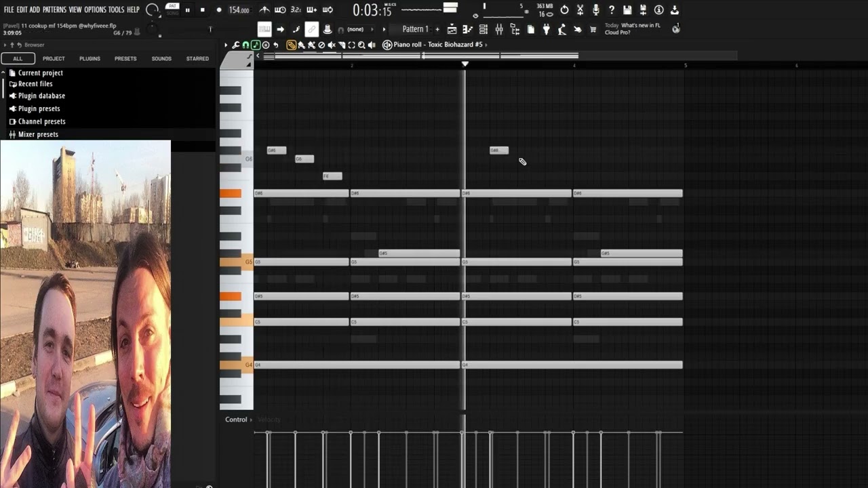Select the Zoom magnifier tool
This screenshot has width=868, height=488.
click(x=361, y=45)
